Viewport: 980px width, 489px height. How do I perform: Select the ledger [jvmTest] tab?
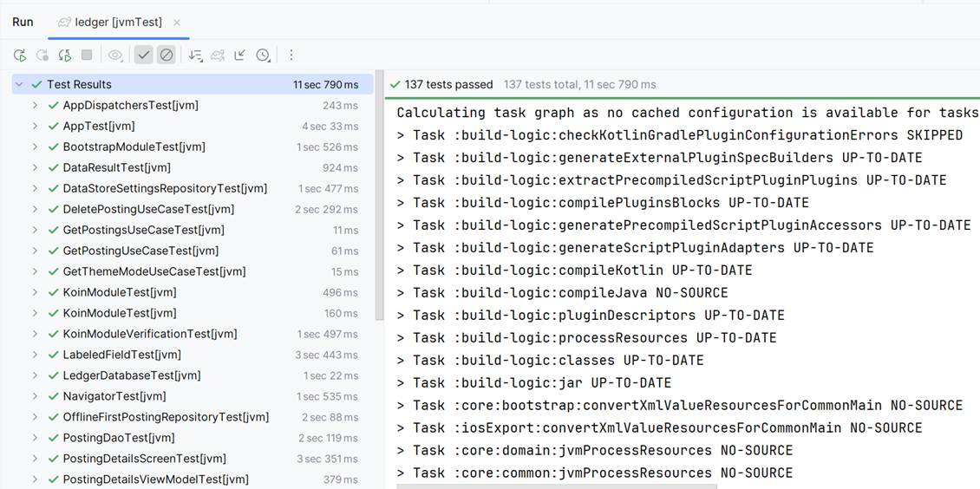pos(119,23)
